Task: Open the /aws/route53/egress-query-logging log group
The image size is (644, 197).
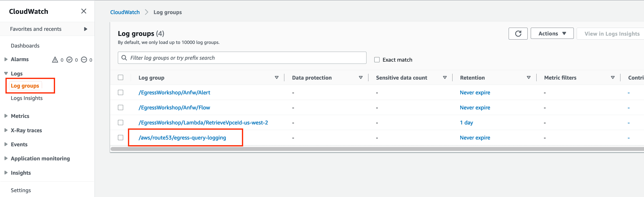Action: 182,138
